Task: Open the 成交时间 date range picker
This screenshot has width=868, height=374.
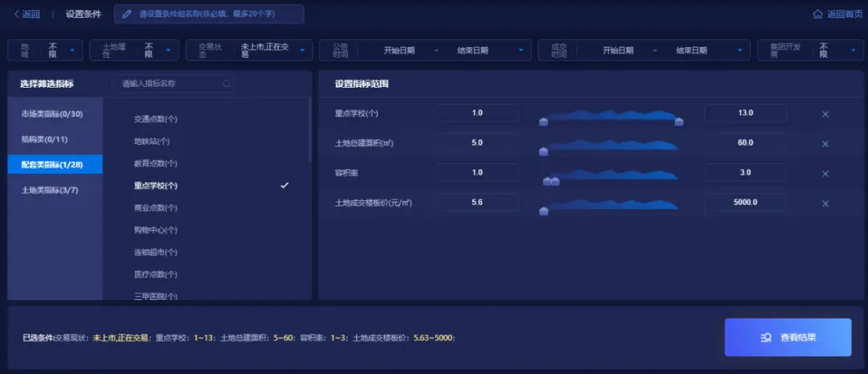Action: [644, 50]
